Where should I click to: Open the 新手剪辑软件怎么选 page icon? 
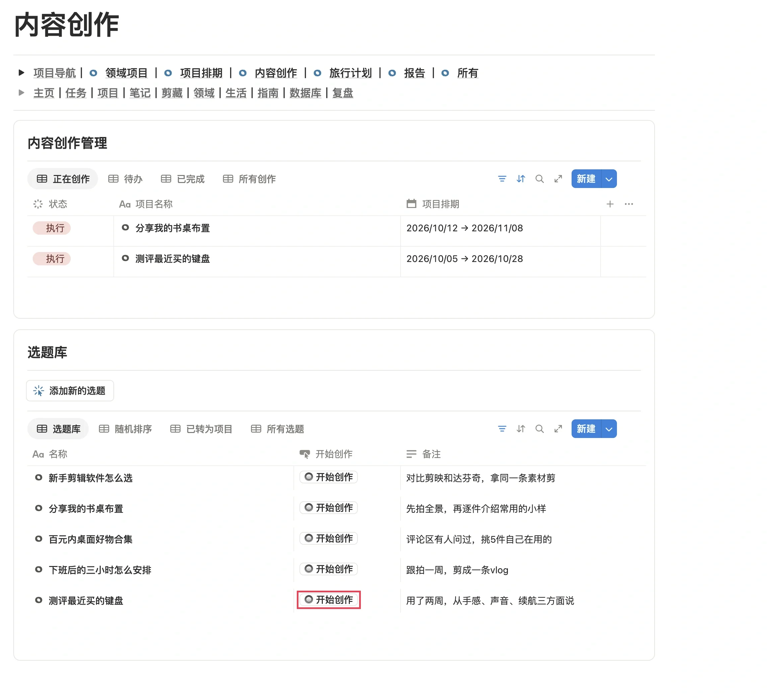pyautogui.click(x=38, y=478)
